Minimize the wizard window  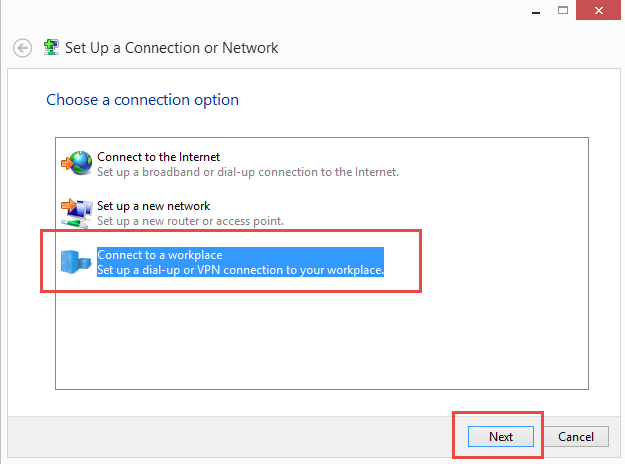(536, 11)
